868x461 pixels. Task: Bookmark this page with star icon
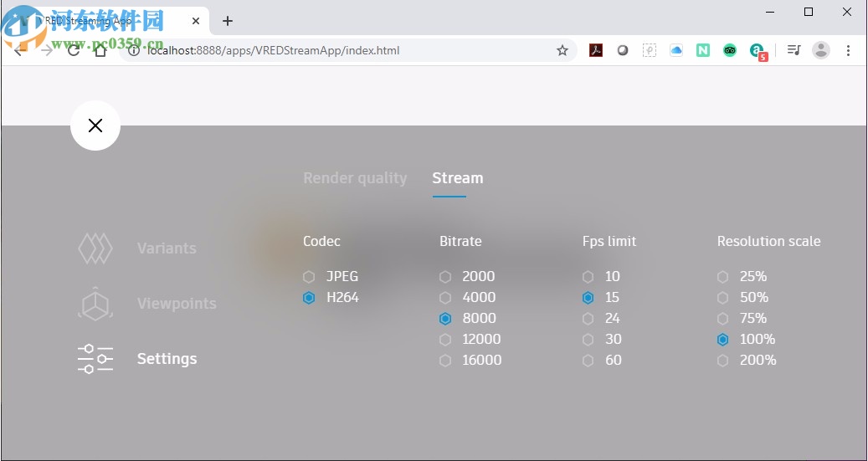tap(562, 51)
